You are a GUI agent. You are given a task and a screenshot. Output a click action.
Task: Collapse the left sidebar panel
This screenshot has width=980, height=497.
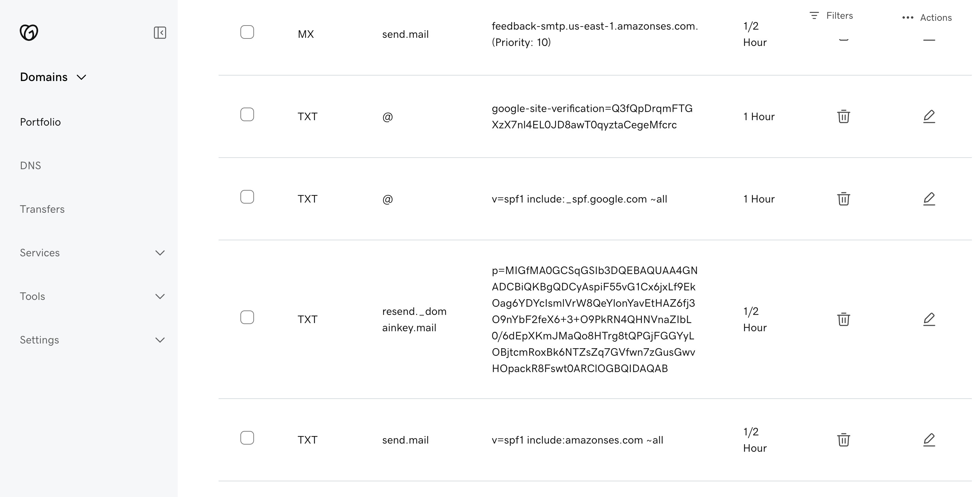(x=160, y=33)
